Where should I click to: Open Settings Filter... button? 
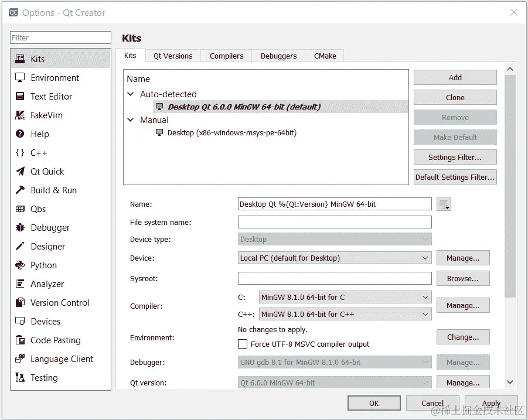[455, 157]
